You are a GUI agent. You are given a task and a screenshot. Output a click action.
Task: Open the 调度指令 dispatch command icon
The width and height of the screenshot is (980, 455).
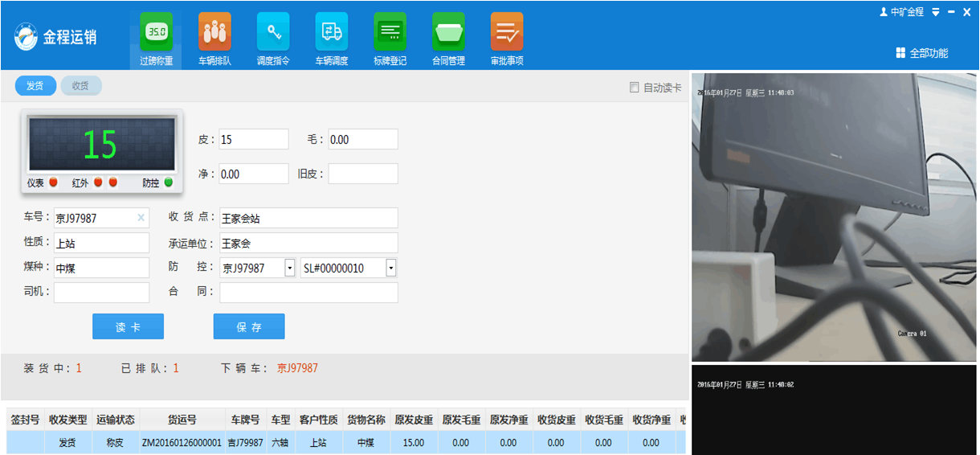273,33
